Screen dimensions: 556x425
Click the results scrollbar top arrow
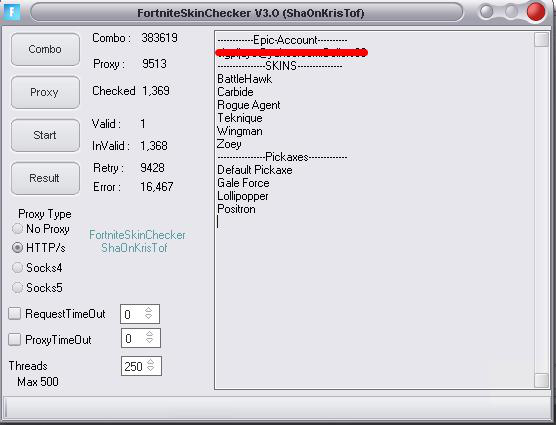pos(541,39)
